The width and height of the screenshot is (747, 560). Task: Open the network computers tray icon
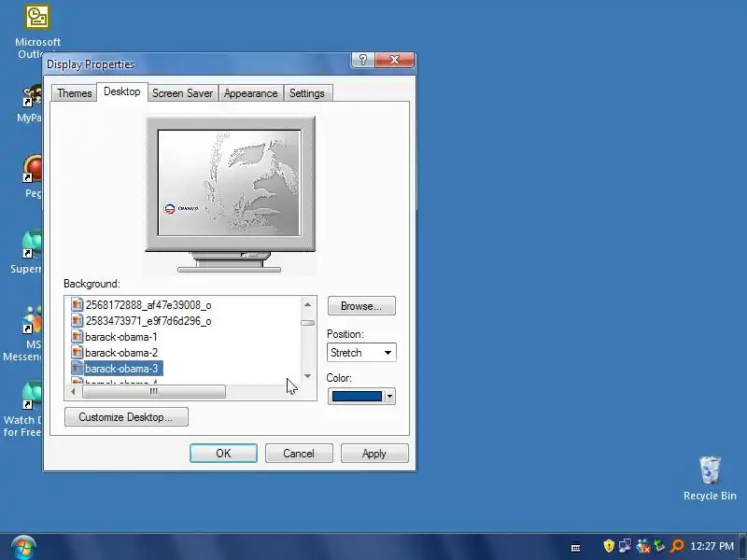coord(625,546)
